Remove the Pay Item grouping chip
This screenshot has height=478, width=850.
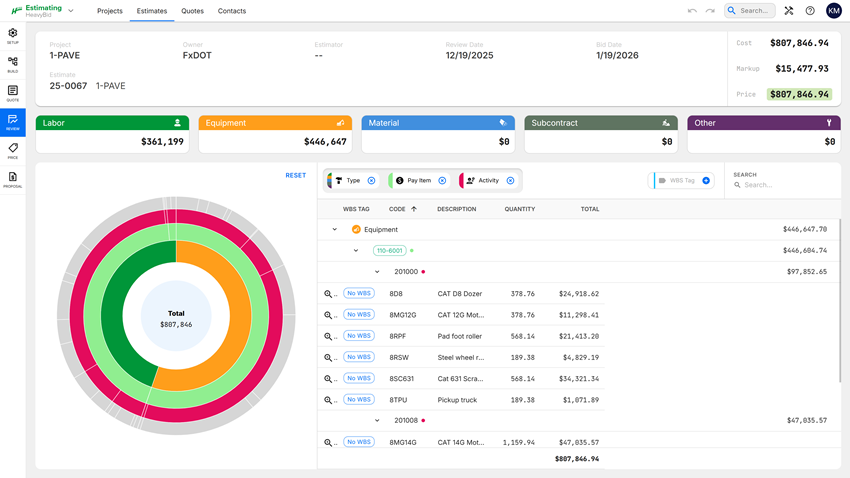coord(442,181)
